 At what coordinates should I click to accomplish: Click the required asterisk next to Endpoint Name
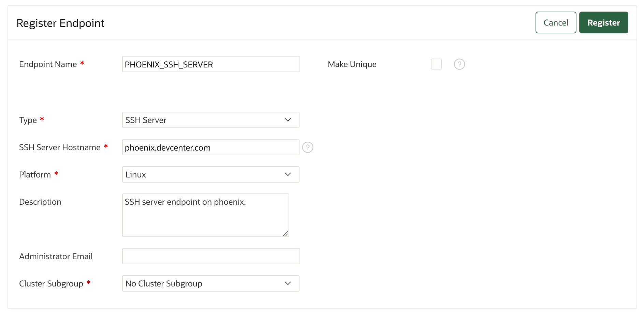[82, 63]
